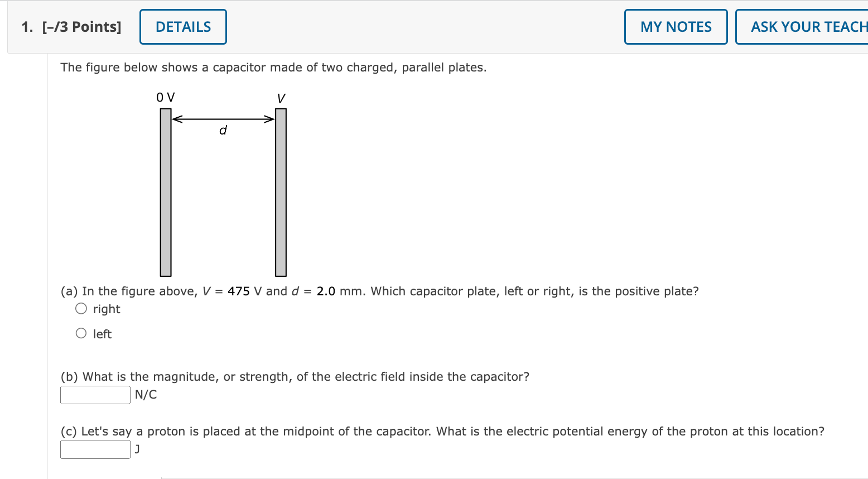
Task: Click the 'd' distance label in the figure
Action: tap(223, 130)
